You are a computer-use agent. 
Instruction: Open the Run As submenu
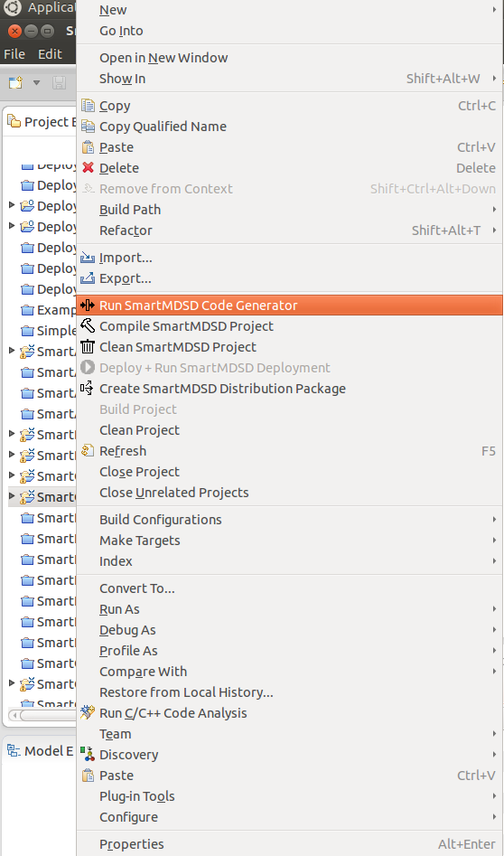coord(289,609)
